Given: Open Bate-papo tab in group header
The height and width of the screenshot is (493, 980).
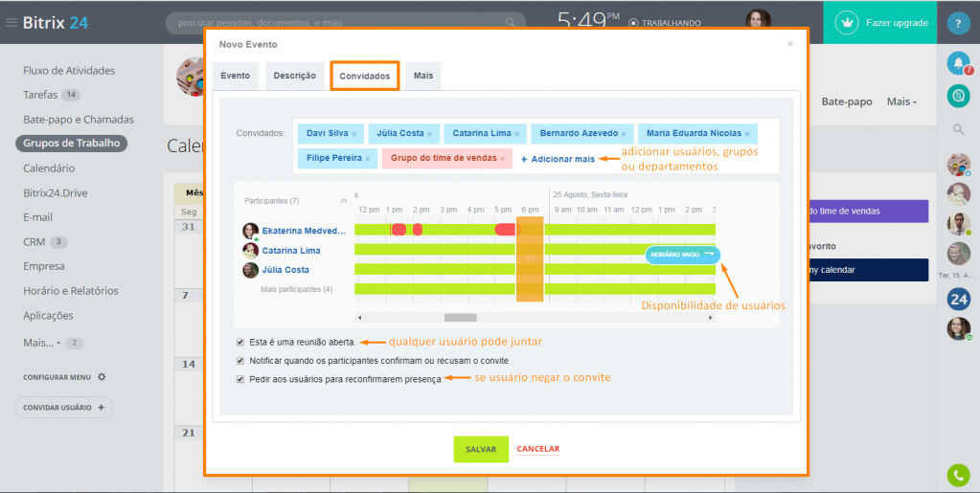Looking at the screenshot, I should point(846,101).
